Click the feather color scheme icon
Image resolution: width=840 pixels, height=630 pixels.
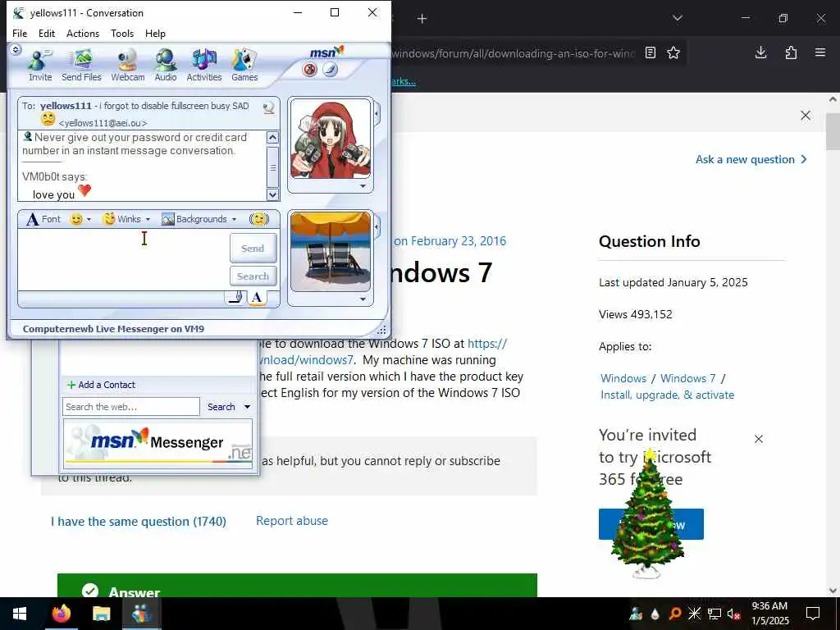(331, 70)
